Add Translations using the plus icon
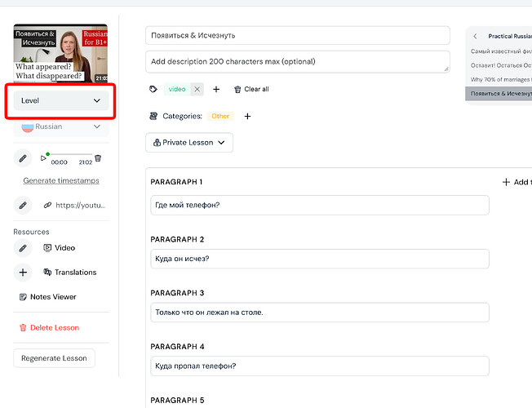 click(x=24, y=273)
